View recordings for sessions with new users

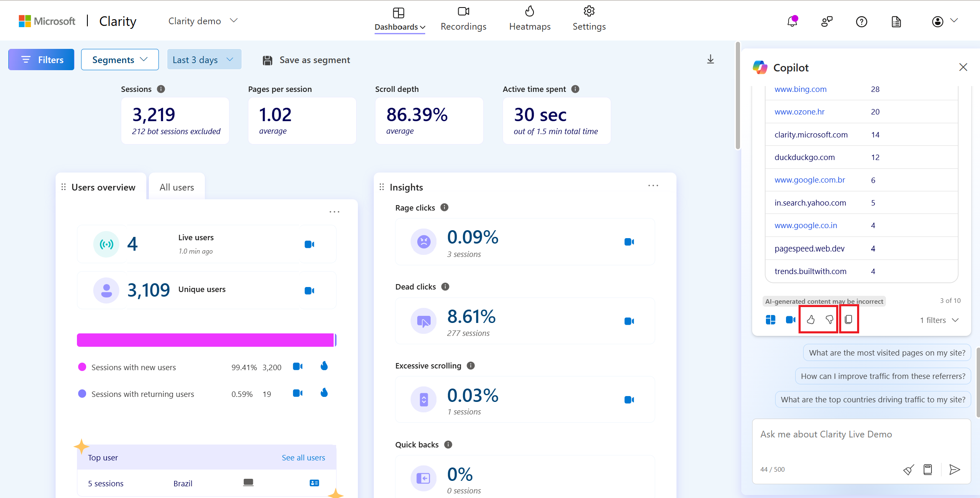[x=298, y=366]
